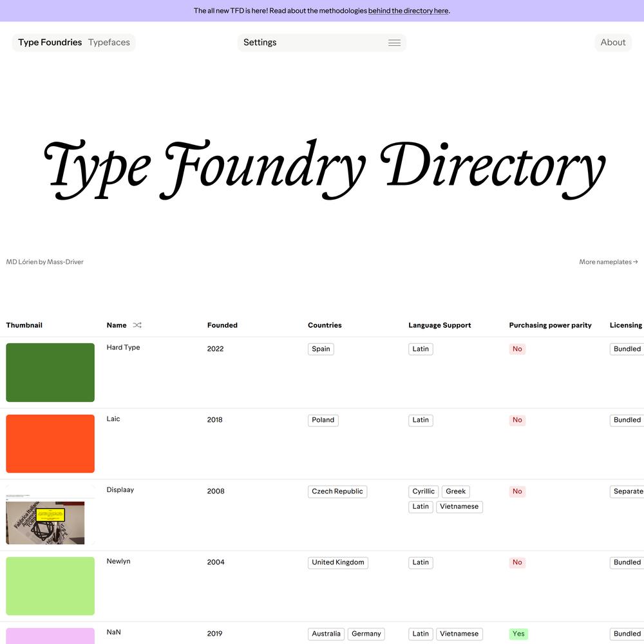
Task: Click founded year 2018 for Laic
Action: 215,420
